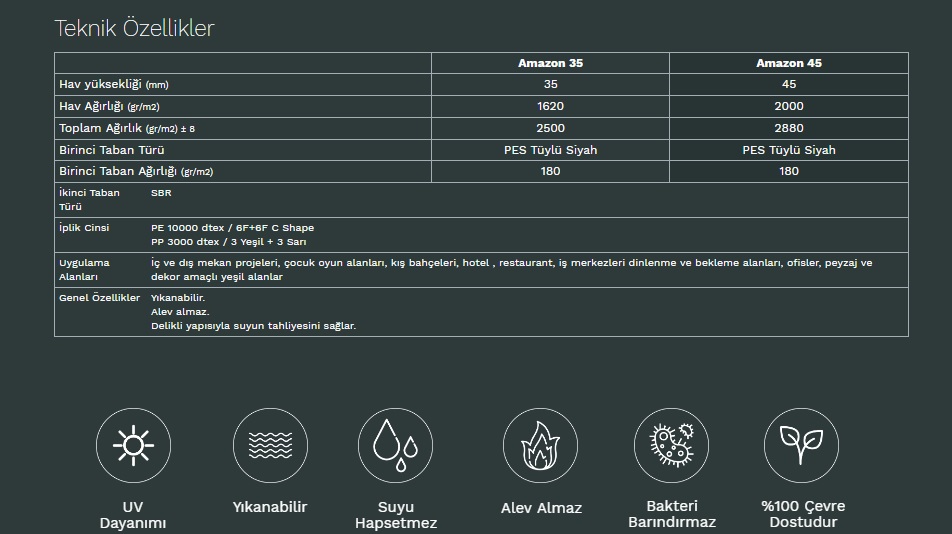Click the Hav Ağırlığı value 1620
The width and height of the screenshot is (952, 534).
coord(550,106)
